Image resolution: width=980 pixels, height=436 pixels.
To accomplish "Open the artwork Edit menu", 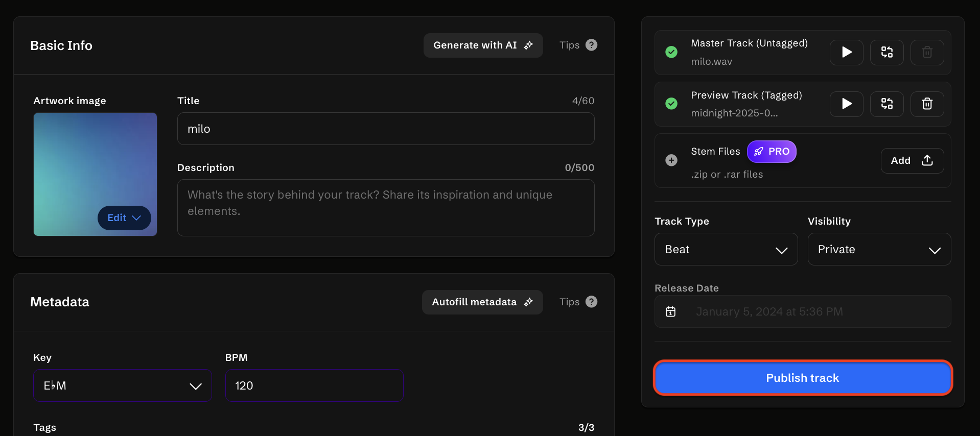I will pos(124,218).
